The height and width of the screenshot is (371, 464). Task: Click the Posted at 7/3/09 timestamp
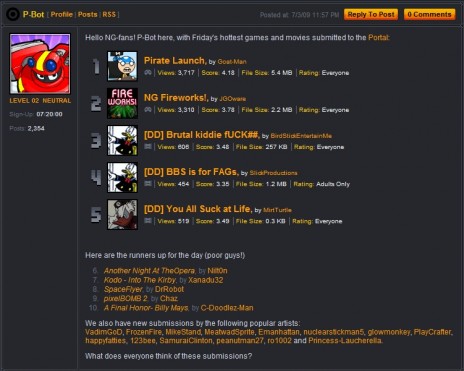click(x=299, y=15)
